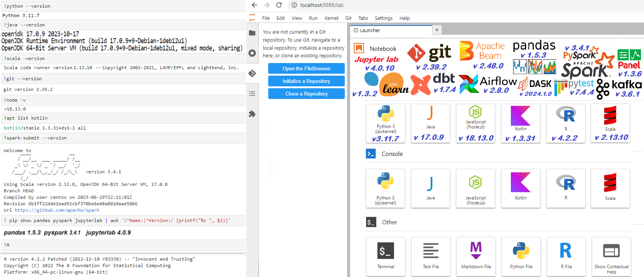
Task: Open the Run menu
Action: point(313,18)
